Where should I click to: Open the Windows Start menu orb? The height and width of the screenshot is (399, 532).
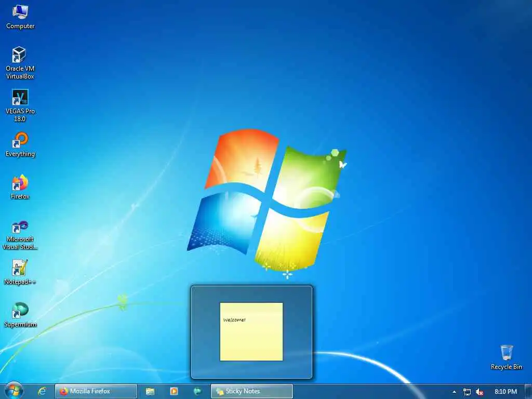(14, 391)
